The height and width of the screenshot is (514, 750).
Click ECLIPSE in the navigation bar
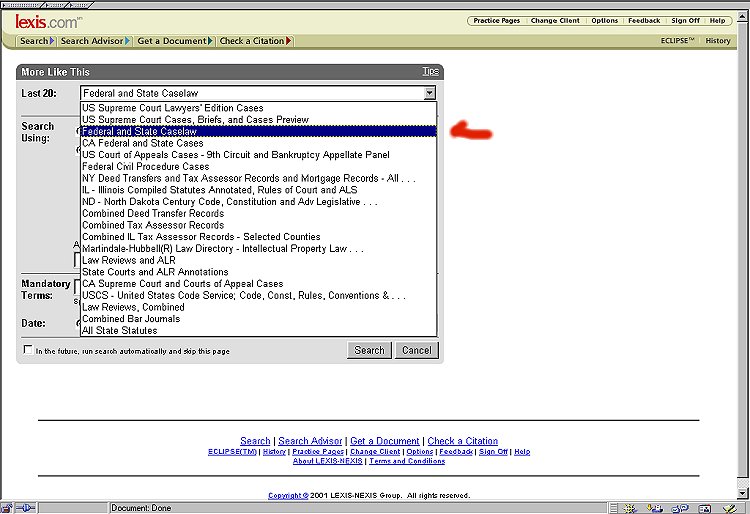point(677,41)
